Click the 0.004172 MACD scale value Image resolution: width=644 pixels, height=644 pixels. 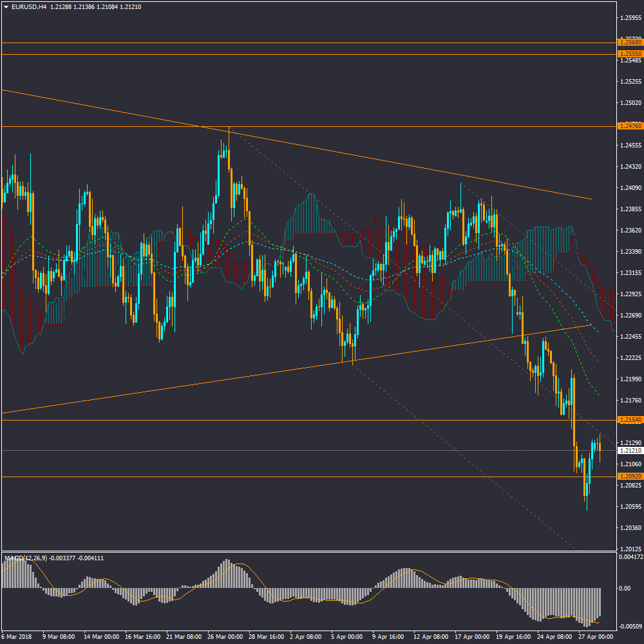click(x=630, y=556)
